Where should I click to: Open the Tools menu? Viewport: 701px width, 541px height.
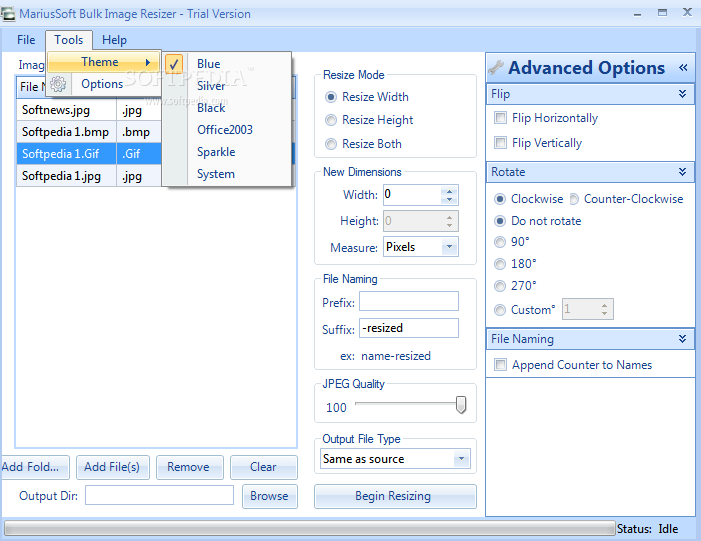coord(69,40)
